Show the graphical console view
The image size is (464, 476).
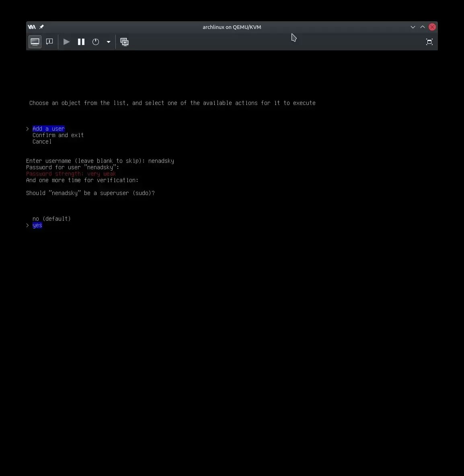35,42
